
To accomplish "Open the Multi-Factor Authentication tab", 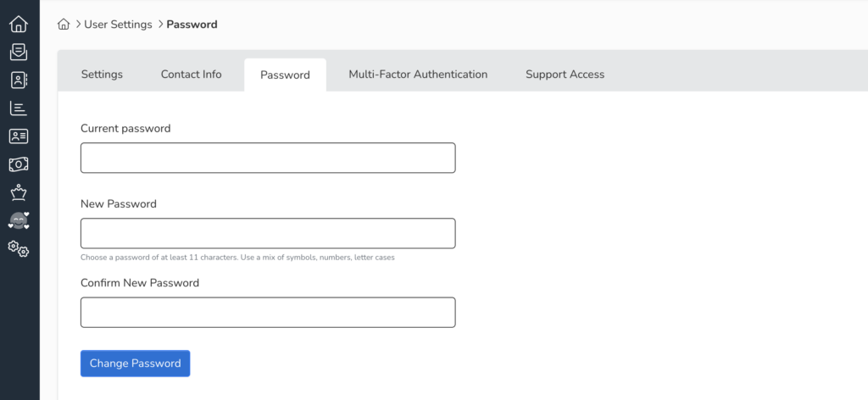I will (418, 75).
